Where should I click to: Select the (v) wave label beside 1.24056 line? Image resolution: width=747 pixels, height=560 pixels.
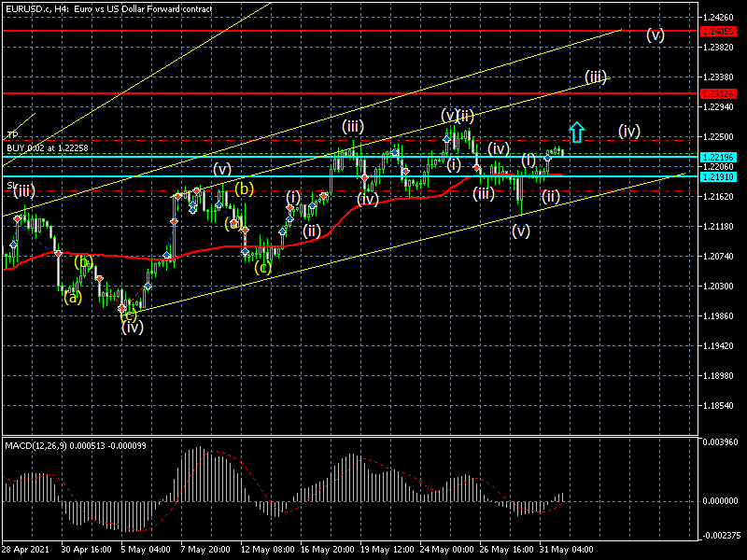coord(655,35)
